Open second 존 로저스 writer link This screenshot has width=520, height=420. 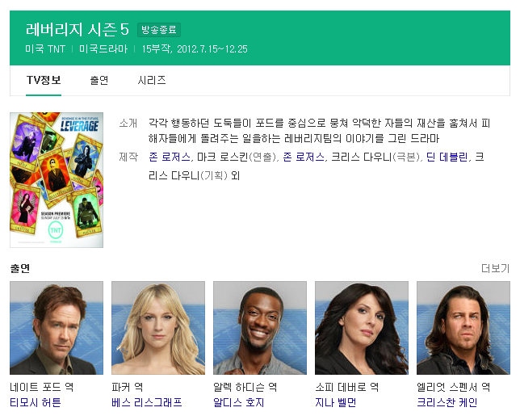point(304,157)
